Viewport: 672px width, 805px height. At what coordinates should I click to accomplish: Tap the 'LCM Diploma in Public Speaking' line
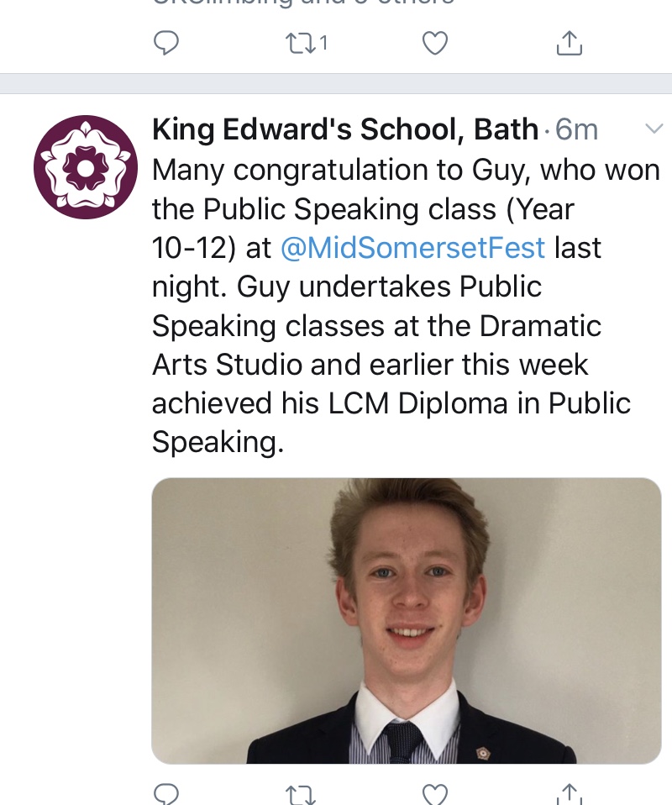point(391,403)
